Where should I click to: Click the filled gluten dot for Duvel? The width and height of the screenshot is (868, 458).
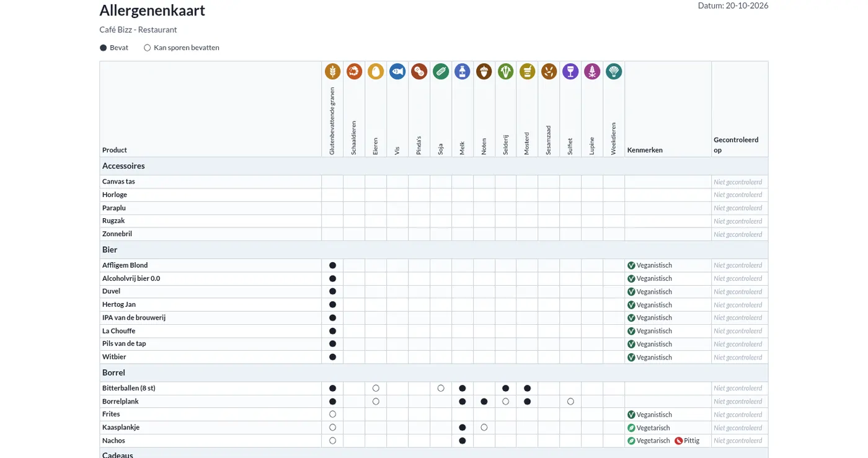coord(332,291)
